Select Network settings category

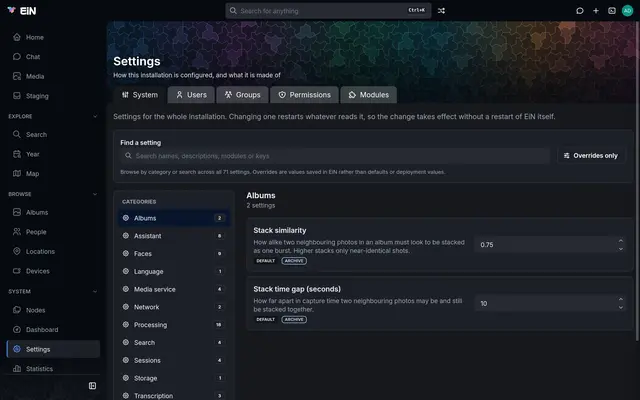(x=174, y=307)
